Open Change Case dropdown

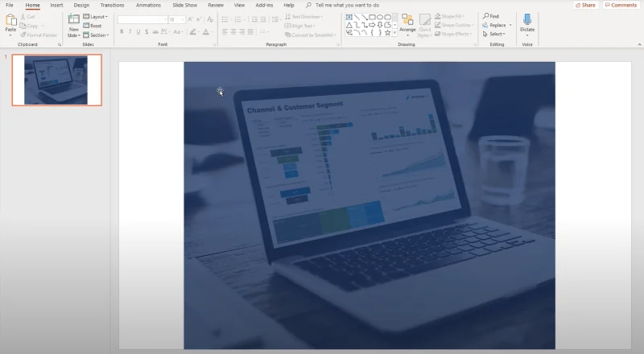click(178, 31)
